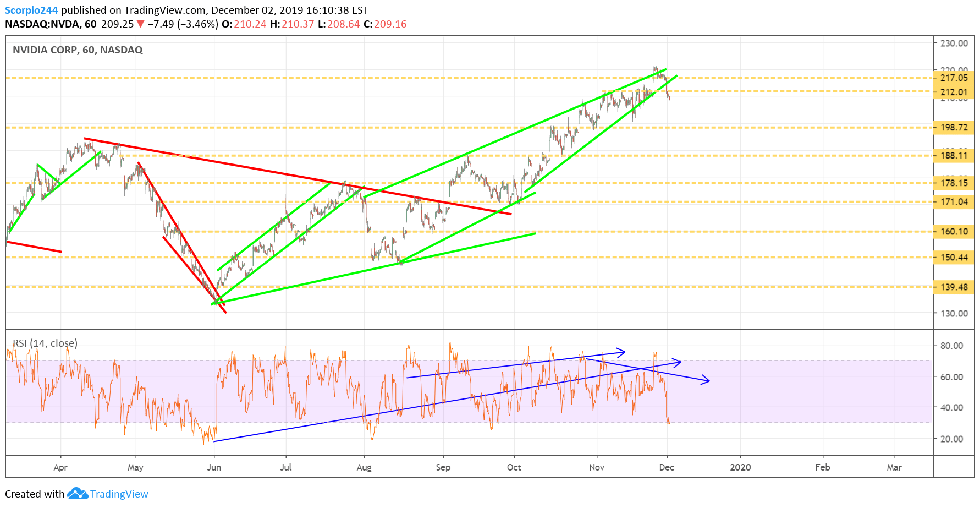This screenshot has height=508, width=980.
Task: Click the Oct label on time axis
Action: coord(514,467)
